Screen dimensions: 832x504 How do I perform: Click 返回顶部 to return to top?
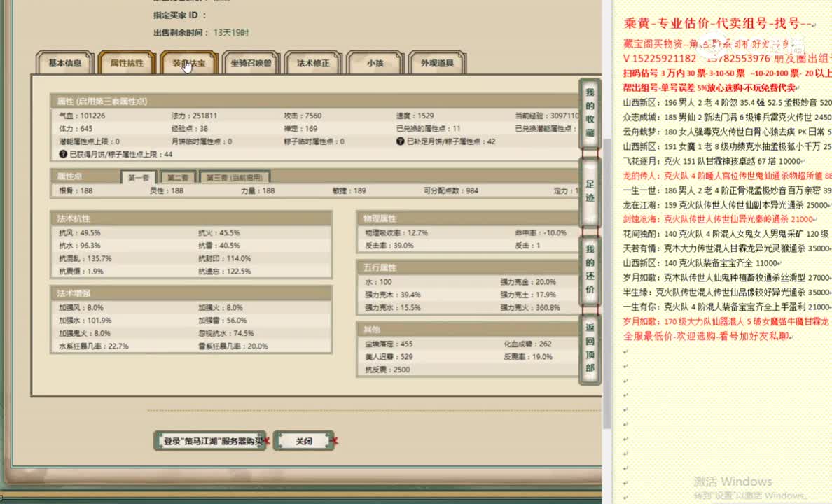click(590, 348)
